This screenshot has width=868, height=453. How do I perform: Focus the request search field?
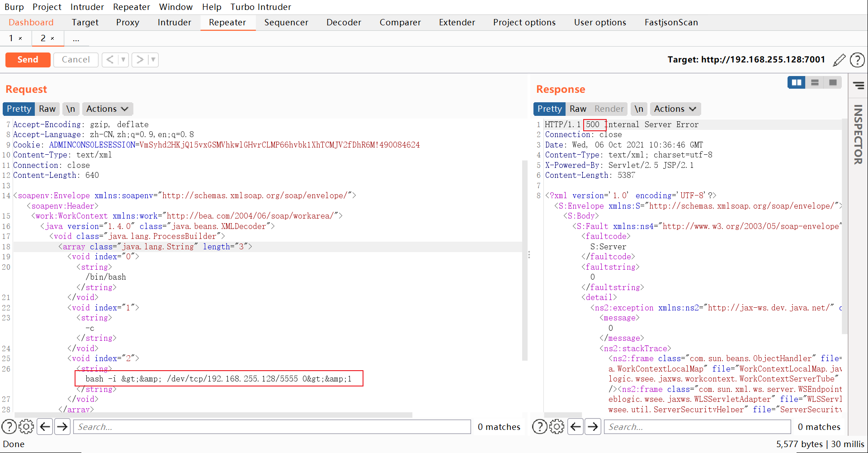click(x=272, y=426)
